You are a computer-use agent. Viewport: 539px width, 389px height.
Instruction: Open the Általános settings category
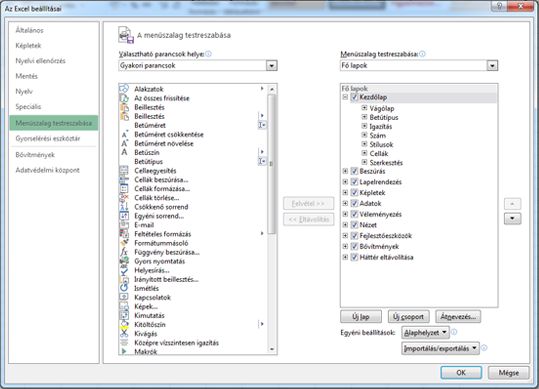pyautogui.click(x=30, y=30)
